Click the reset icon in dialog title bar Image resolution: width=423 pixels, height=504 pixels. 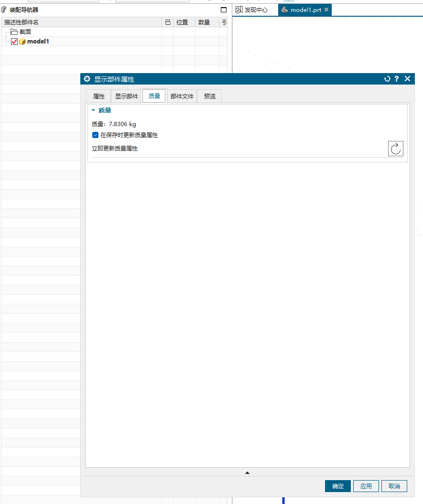(x=387, y=79)
